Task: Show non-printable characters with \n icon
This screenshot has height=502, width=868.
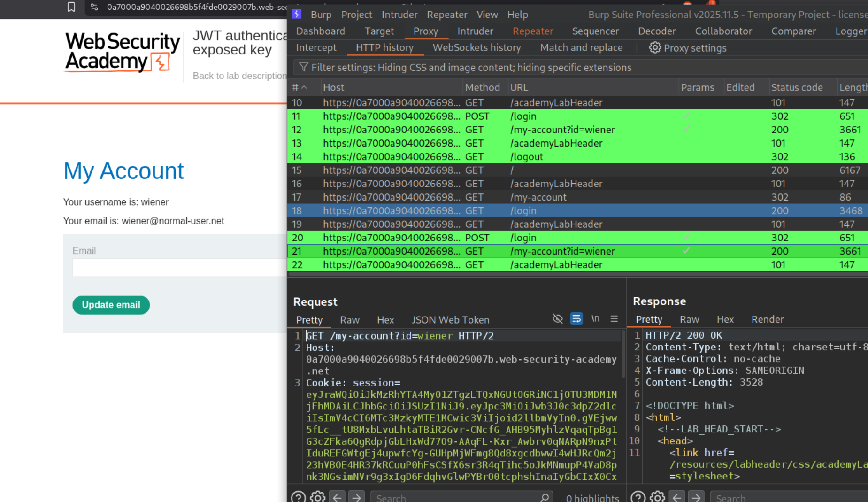Action: 595,319
